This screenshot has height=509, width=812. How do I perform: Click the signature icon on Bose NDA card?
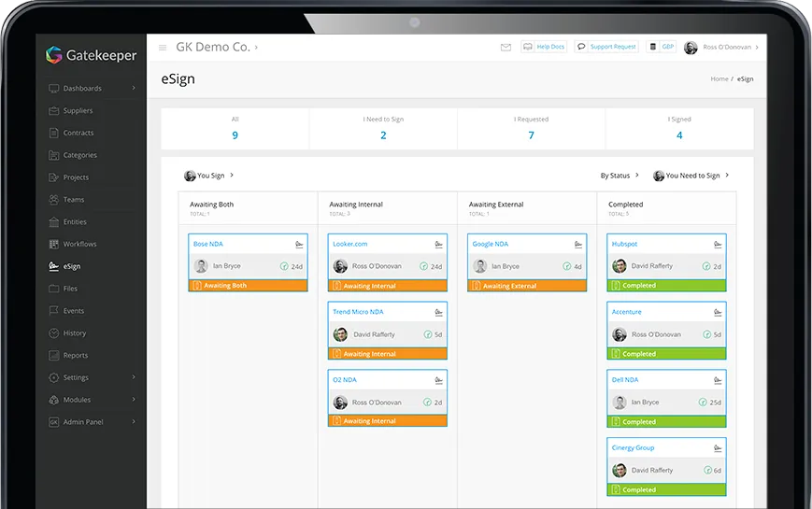coord(299,245)
